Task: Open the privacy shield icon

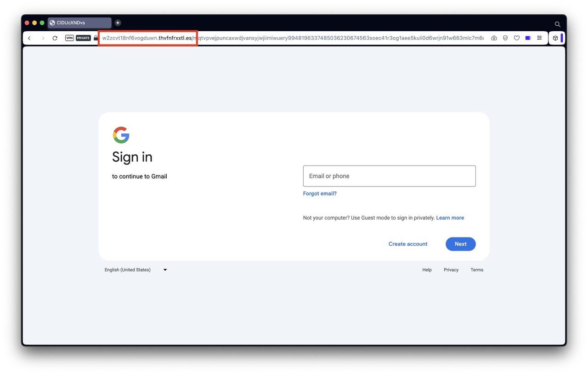Action: (505, 38)
